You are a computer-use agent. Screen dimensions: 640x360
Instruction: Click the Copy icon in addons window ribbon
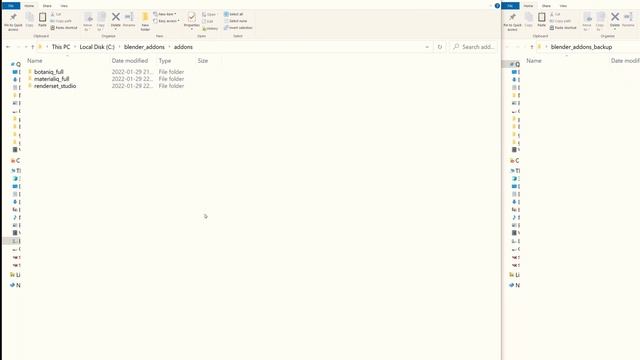click(29, 20)
